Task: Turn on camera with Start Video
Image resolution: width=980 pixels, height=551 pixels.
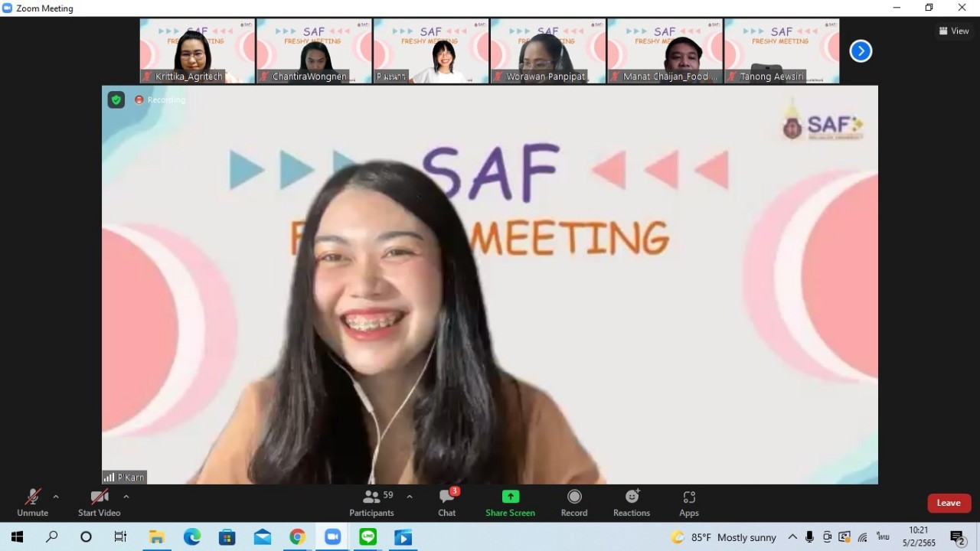Action: [x=99, y=503]
